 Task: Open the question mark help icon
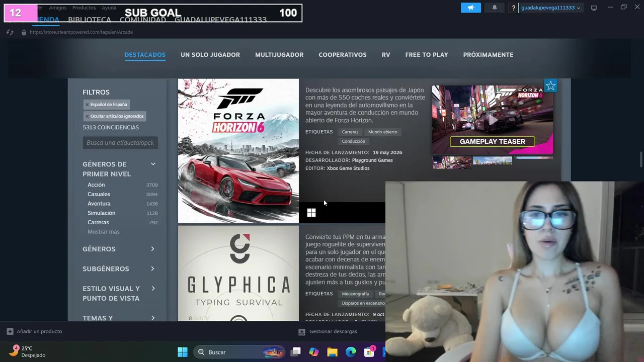click(x=514, y=8)
